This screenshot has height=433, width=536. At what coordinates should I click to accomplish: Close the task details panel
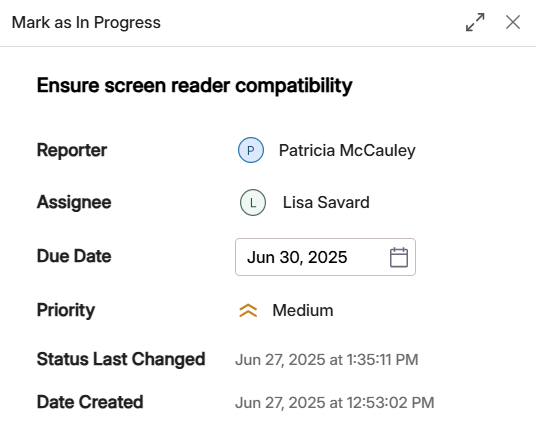(513, 23)
